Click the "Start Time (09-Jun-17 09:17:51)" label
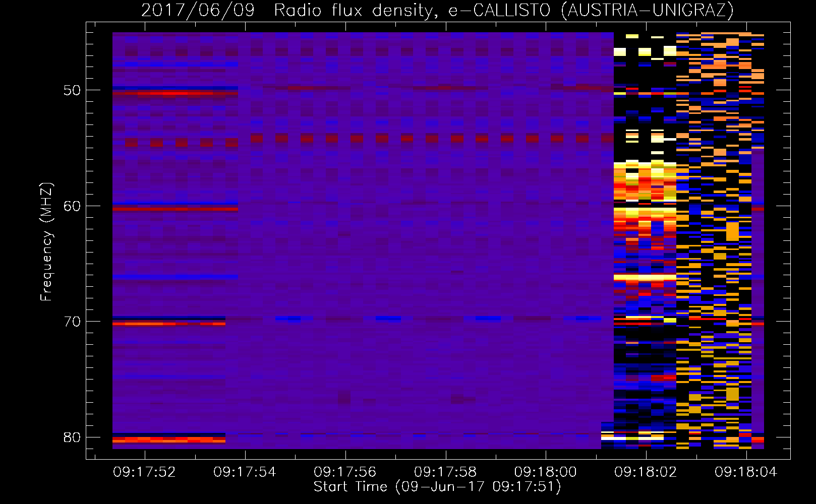Screen dimensions: 816x504 [437, 487]
